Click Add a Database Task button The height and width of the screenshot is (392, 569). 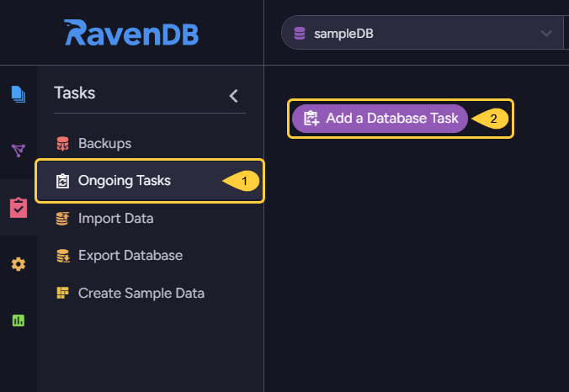coord(380,119)
